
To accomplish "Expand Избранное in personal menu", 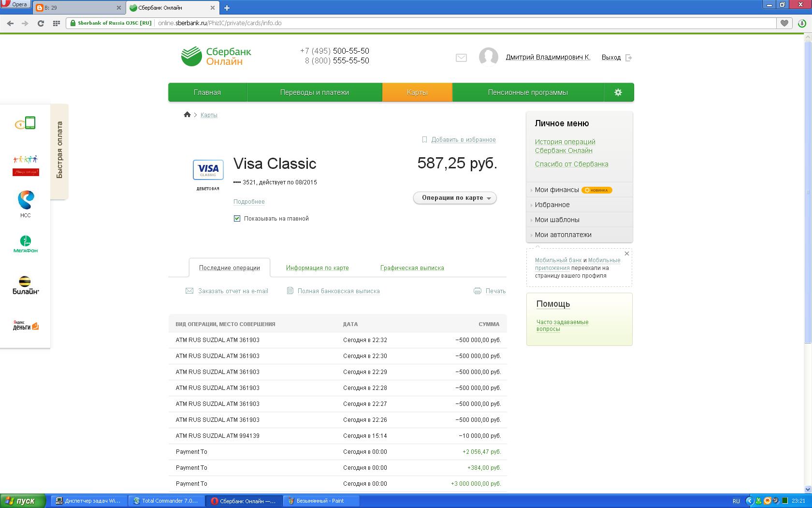I will [x=552, y=205].
